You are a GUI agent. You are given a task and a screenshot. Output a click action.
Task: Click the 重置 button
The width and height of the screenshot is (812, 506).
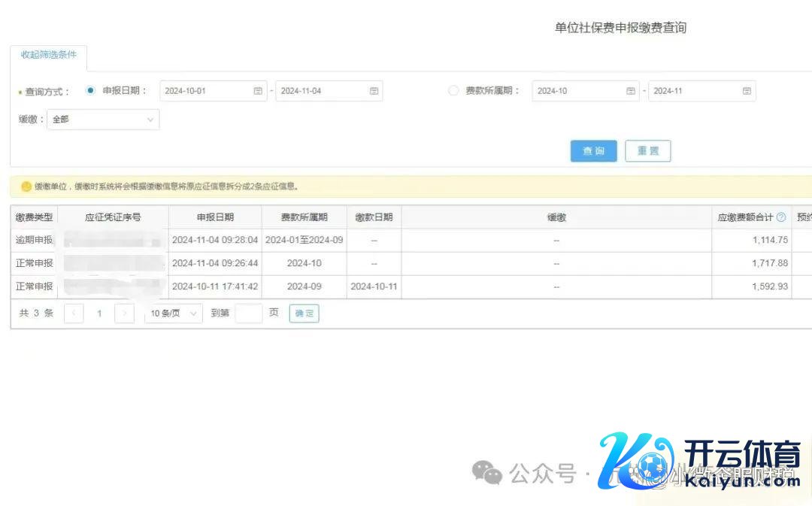[647, 151]
